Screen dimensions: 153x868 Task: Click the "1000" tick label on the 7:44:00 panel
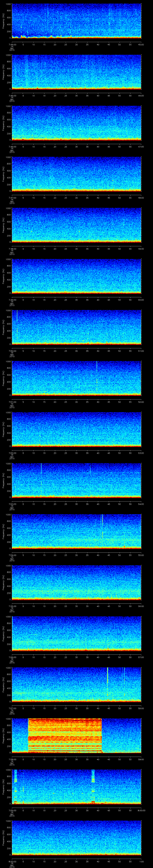tap(9, 4)
